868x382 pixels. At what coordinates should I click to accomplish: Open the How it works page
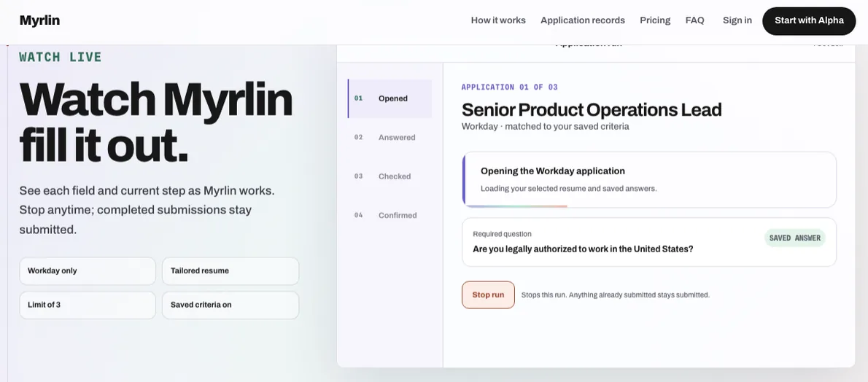[x=498, y=20]
